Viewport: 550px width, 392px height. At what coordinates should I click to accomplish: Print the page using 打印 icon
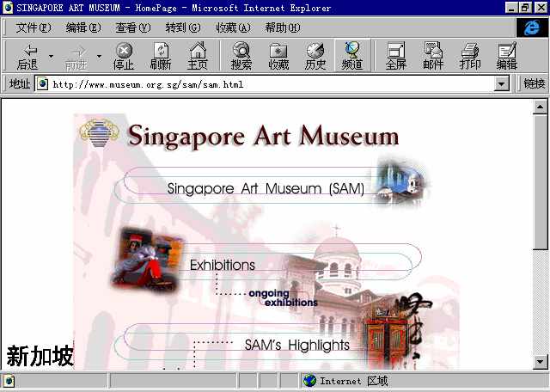(x=470, y=56)
